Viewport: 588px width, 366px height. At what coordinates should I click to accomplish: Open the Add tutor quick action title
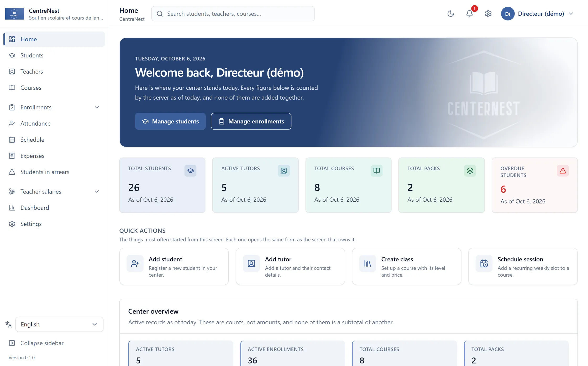point(278,259)
